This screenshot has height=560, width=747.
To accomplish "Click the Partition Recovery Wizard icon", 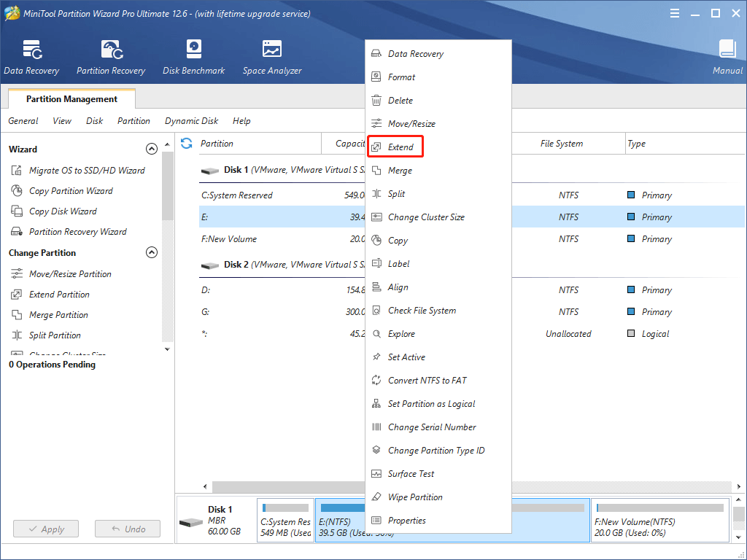I will click(17, 231).
